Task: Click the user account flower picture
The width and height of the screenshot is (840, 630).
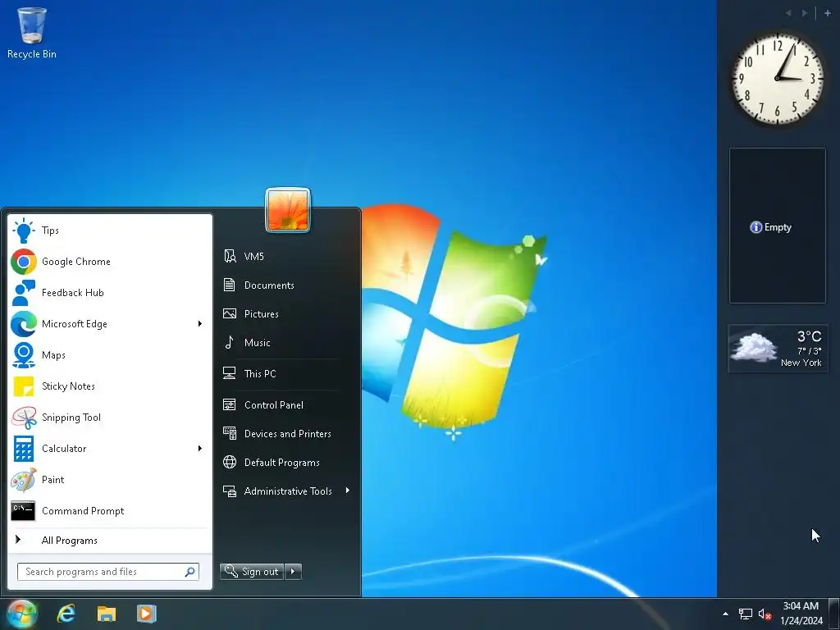Action: click(288, 210)
